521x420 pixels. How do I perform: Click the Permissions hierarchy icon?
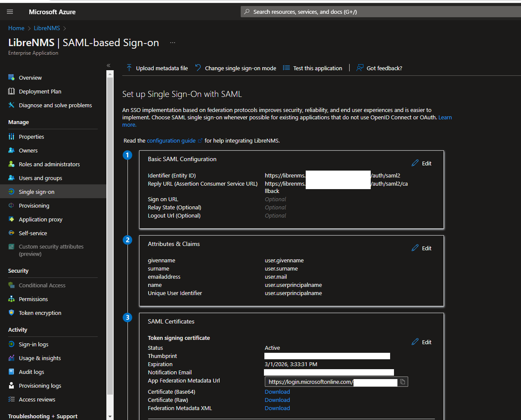tap(11, 299)
